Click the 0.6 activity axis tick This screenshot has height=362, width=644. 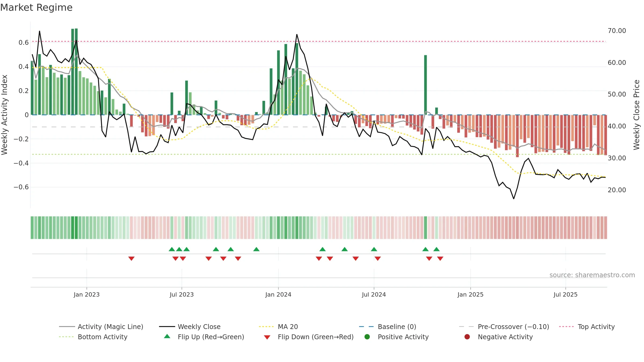[x=24, y=43]
